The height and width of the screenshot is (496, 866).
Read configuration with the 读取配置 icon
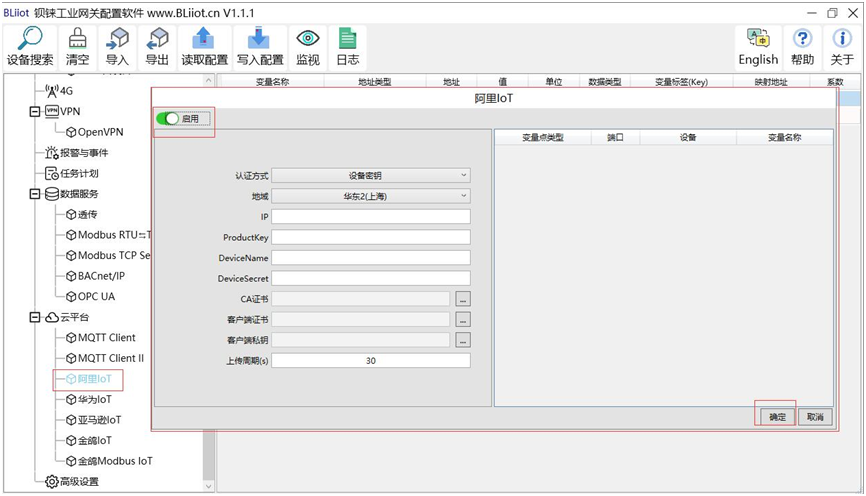tap(204, 47)
